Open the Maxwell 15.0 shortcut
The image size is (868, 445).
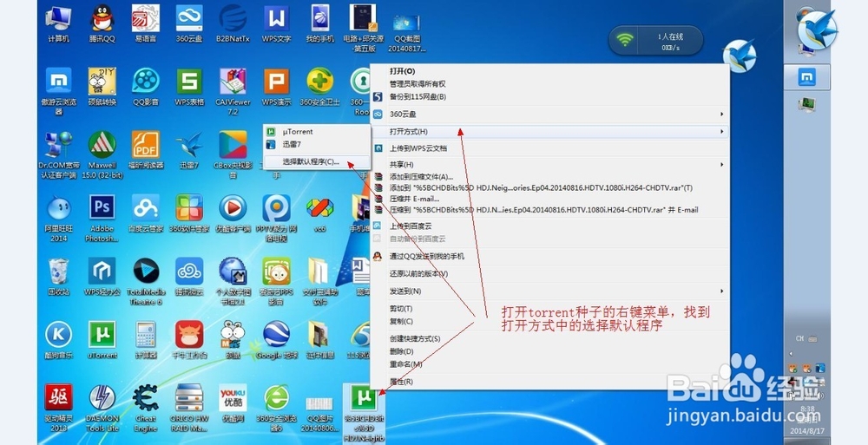[x=102, y=154]
